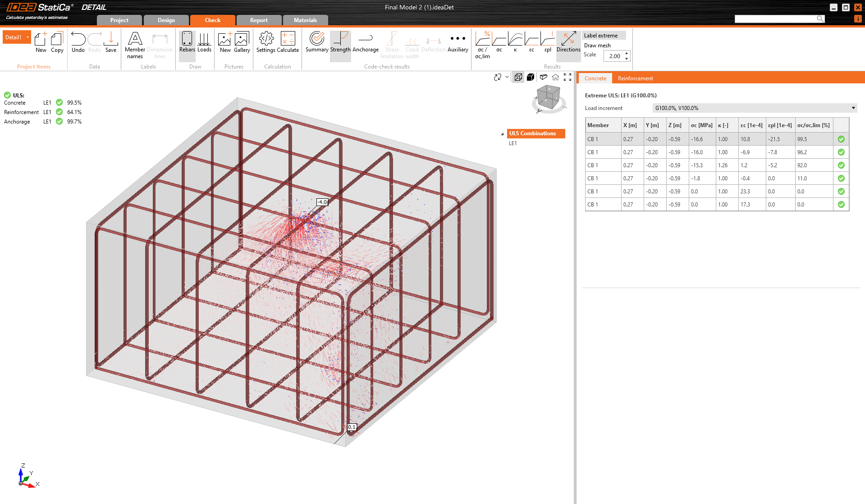Display the σc stress results
The height and width of the screenshot is (504, 865).
point(499,43)
